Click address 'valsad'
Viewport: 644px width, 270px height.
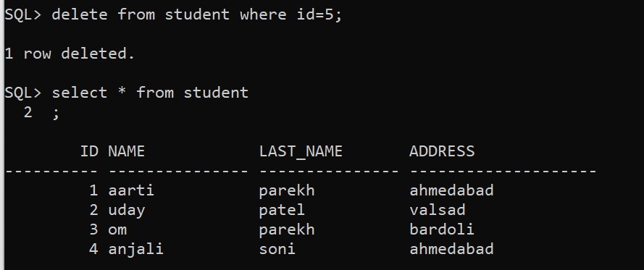coord(438,210)
